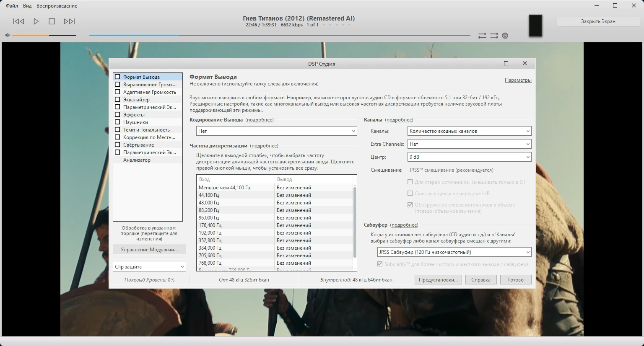Click the previous track button
This screenshot has width=644, height=346.
click(x=18, y=21)
